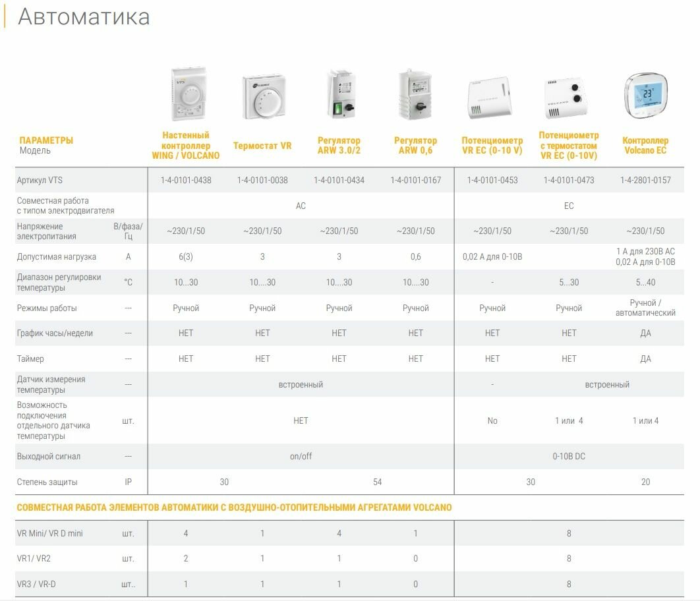The image size is (700, 601).
Task: Click protection rating value '54'
Action: click(377, 482)
